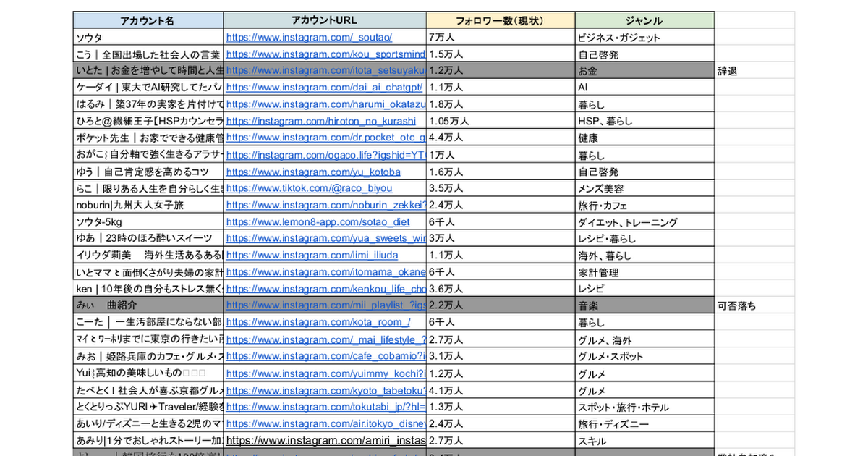This screenshot has height=456, width=868.
Task: Select the スキル genre cell
Action: 644,440
